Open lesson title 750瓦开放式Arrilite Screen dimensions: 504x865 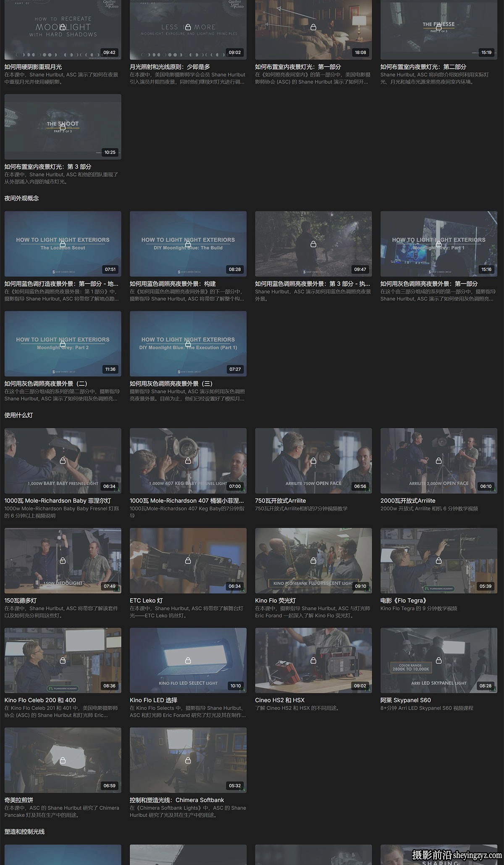click(280, 501)
